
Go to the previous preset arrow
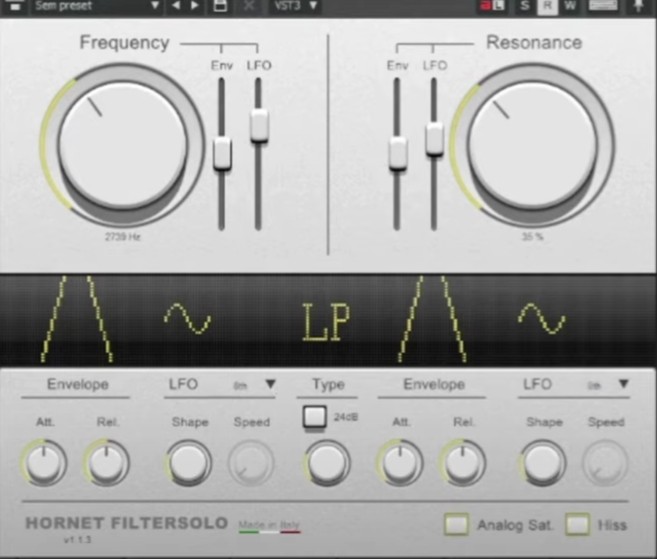[176, 5]
